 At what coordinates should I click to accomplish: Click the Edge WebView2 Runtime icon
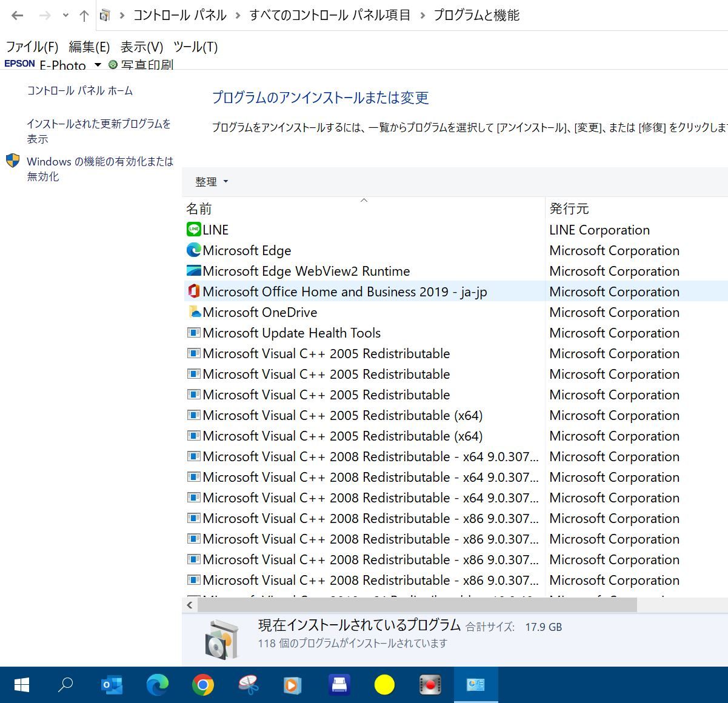point(194,270)
